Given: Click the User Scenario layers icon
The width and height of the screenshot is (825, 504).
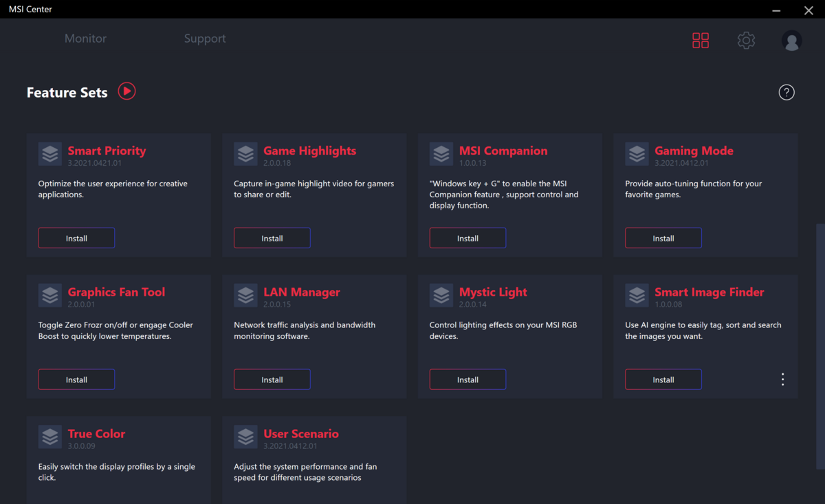Looking at the screenshot, I should 245,437.
